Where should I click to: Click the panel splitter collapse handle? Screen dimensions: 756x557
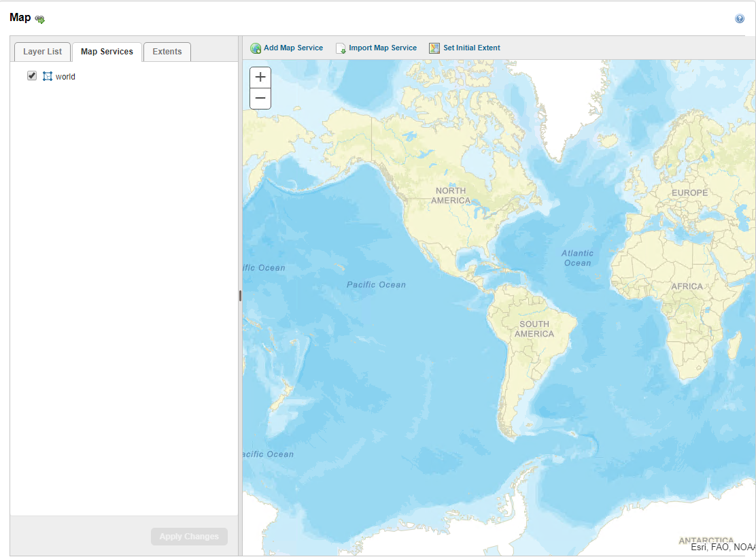pos(240,296)
